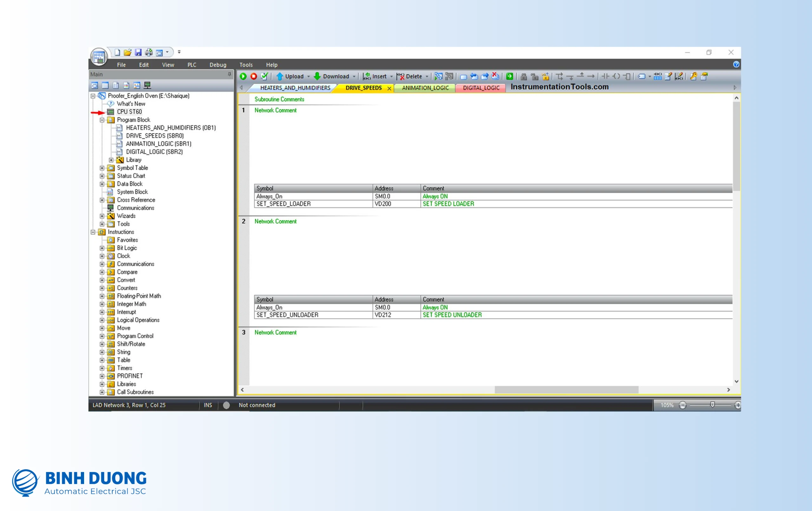Click the insert box instruction icon
The width and height of the screenshot is (812, 511).
coord(627,76)
